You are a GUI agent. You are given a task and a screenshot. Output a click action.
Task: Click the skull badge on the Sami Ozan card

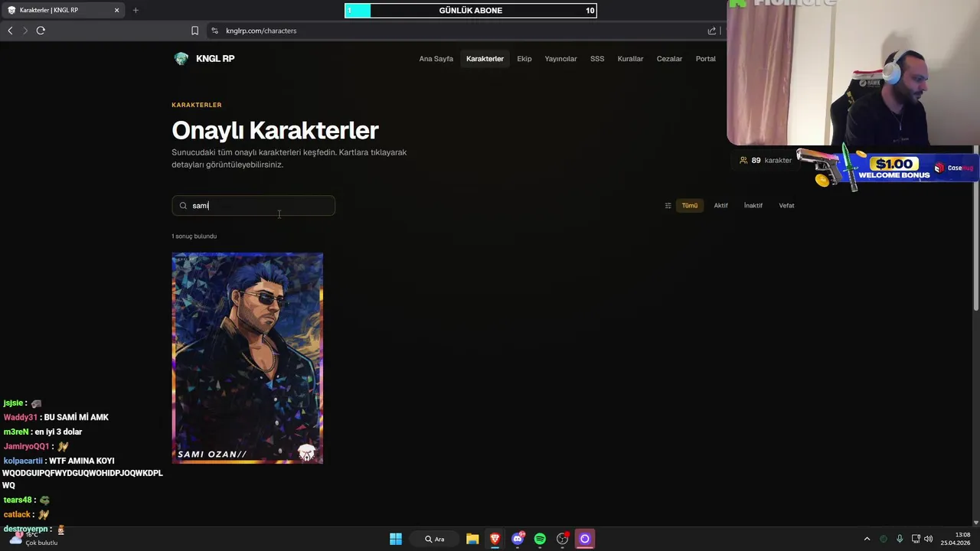(x=306, y=452)
